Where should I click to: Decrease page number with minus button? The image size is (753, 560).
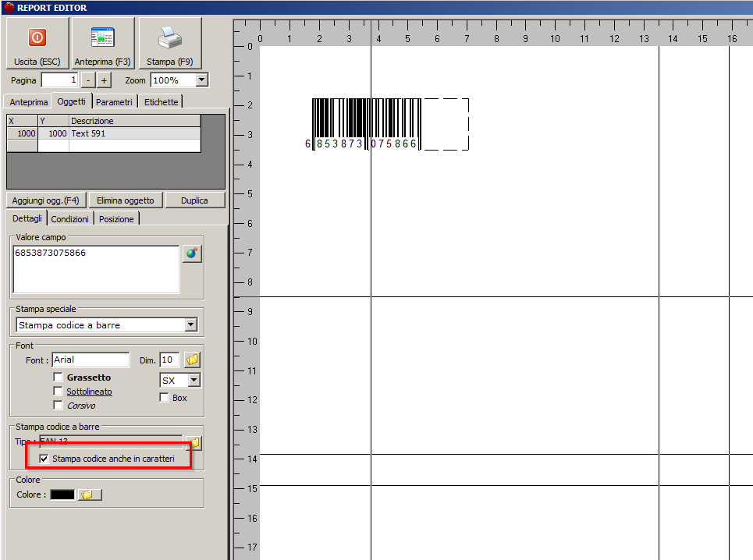click(88, 80)
